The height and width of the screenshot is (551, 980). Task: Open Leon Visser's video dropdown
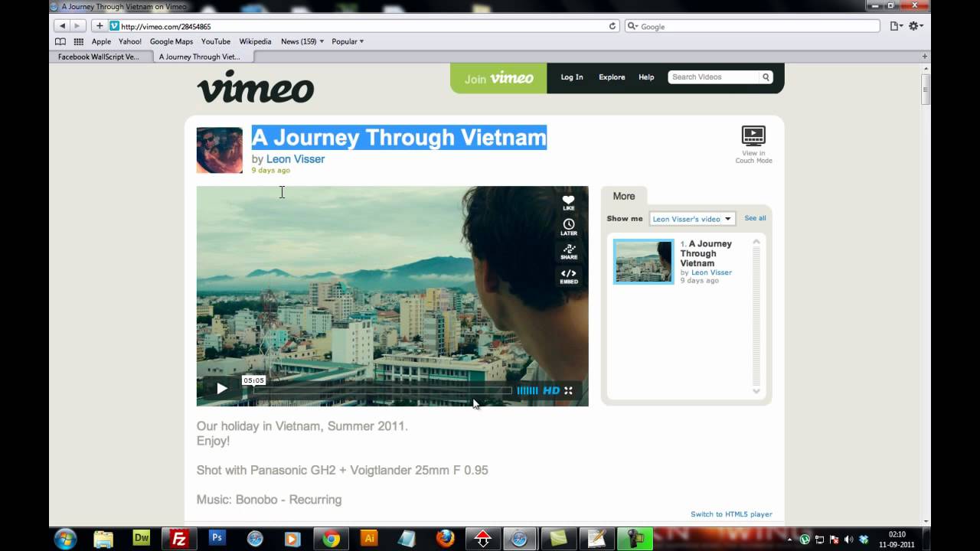pyautogui.click(x=692, y=219)
